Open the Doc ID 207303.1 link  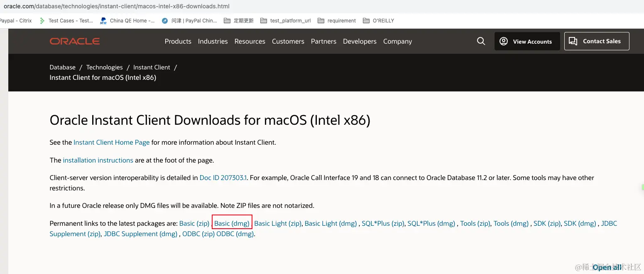pos(223,178)
